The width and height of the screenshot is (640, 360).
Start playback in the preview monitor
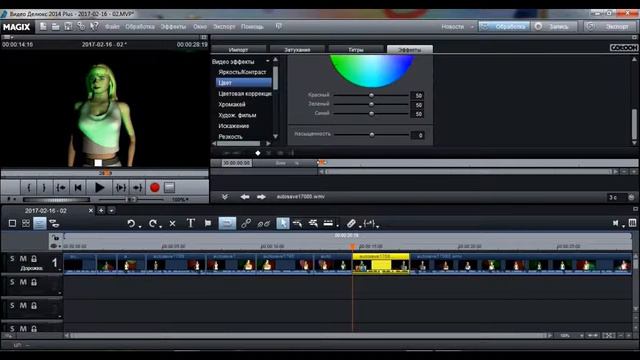tap(99, 187)
